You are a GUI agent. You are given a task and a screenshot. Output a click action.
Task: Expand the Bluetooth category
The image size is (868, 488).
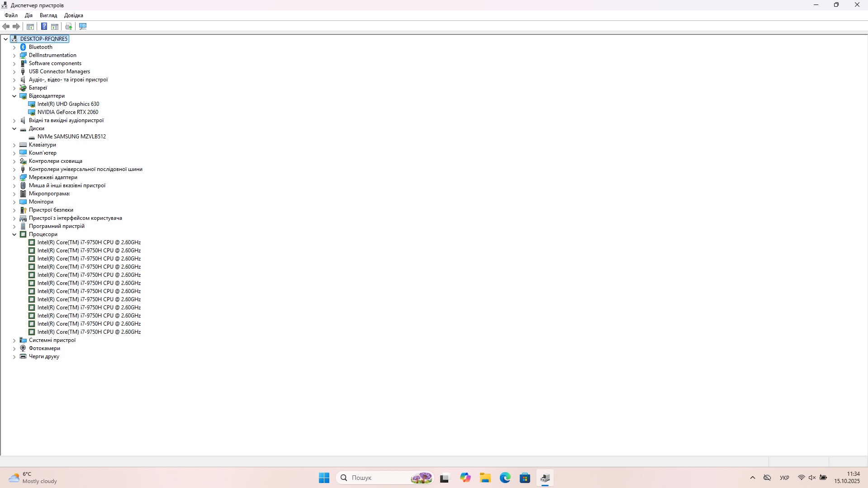(14, 47)
